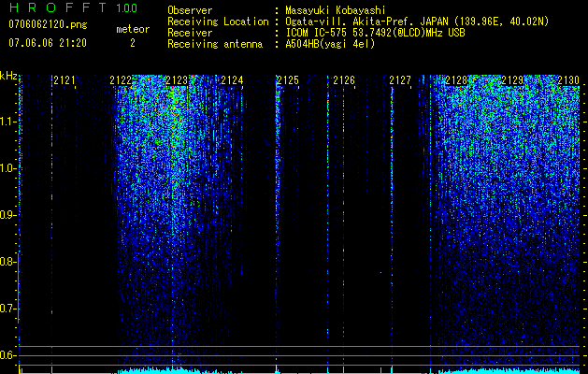Image resolution: width=588 pixels, height=374 pixels.
Task: Click the 2126 time marker
Action: pos(344,80)
